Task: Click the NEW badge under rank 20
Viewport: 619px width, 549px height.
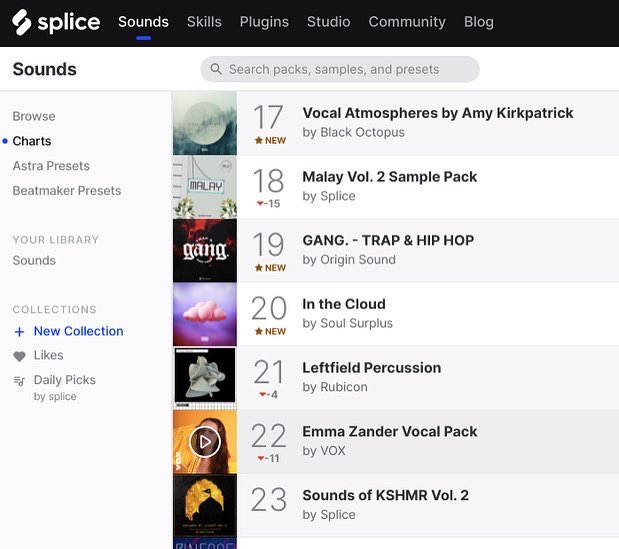Action: (x=270, y=332)
